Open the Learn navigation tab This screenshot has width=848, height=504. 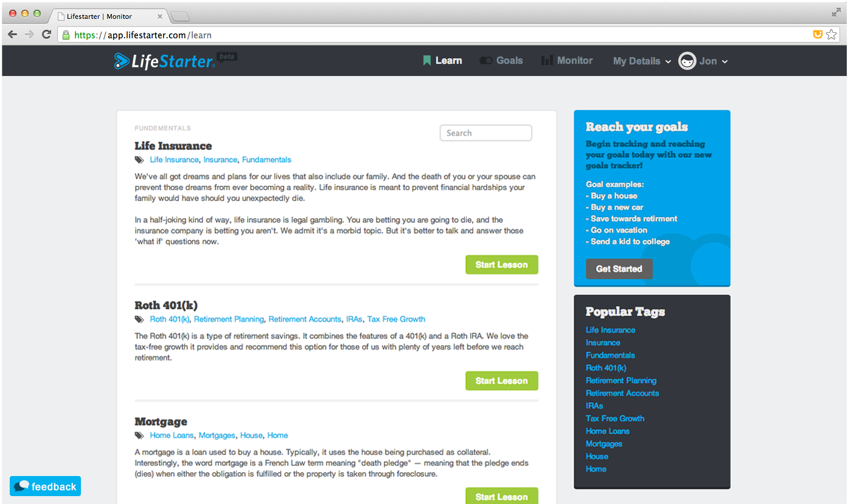(442, 60)
